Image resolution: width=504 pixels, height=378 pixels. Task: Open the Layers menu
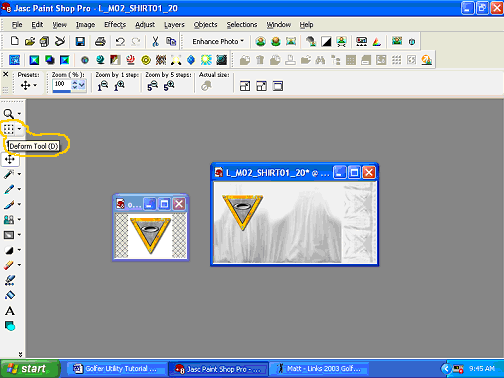[174, 25]
